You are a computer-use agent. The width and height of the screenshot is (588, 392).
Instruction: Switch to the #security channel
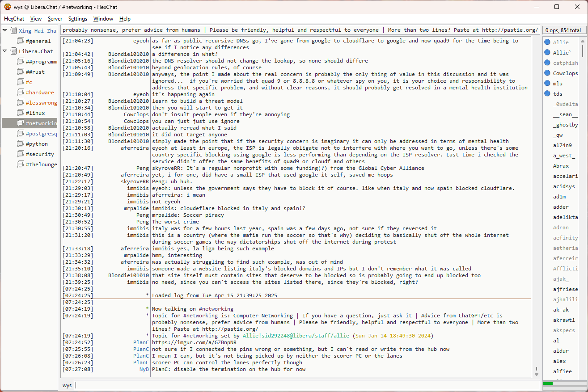[x=40, y=154]
